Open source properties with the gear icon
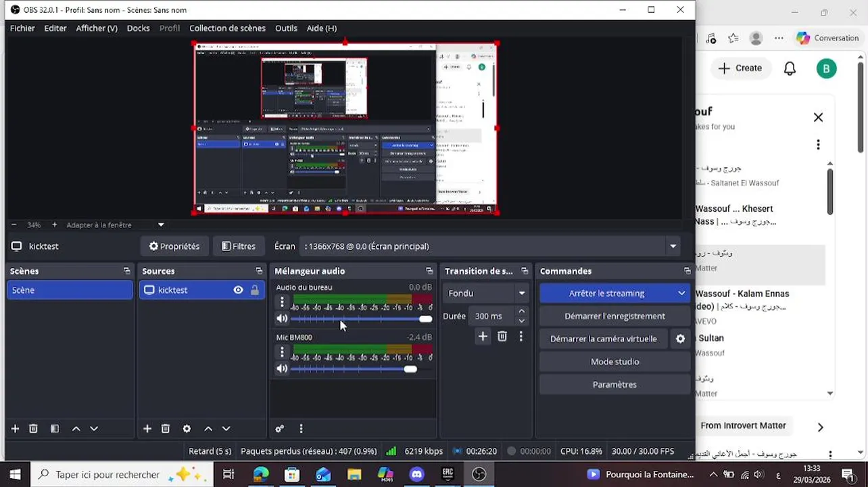This screenshot has width=868, height=487. click(x=187, y=429)
